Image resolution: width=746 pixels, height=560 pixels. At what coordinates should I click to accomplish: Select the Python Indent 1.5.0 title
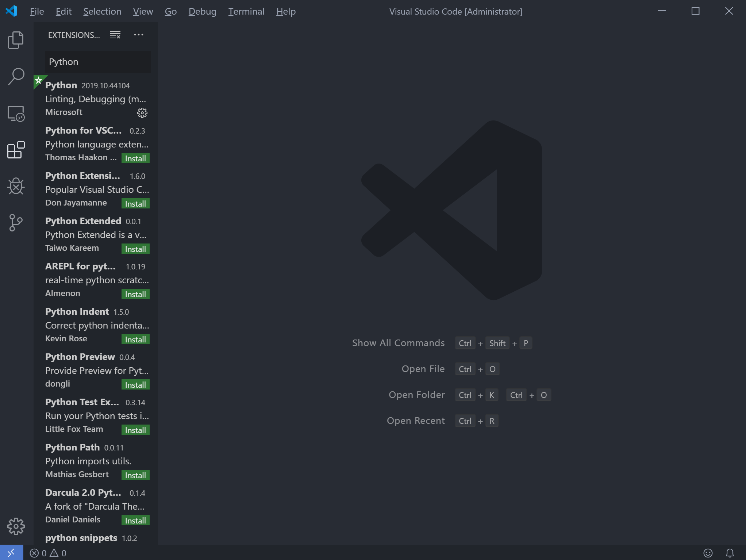(x=77, y=311)
